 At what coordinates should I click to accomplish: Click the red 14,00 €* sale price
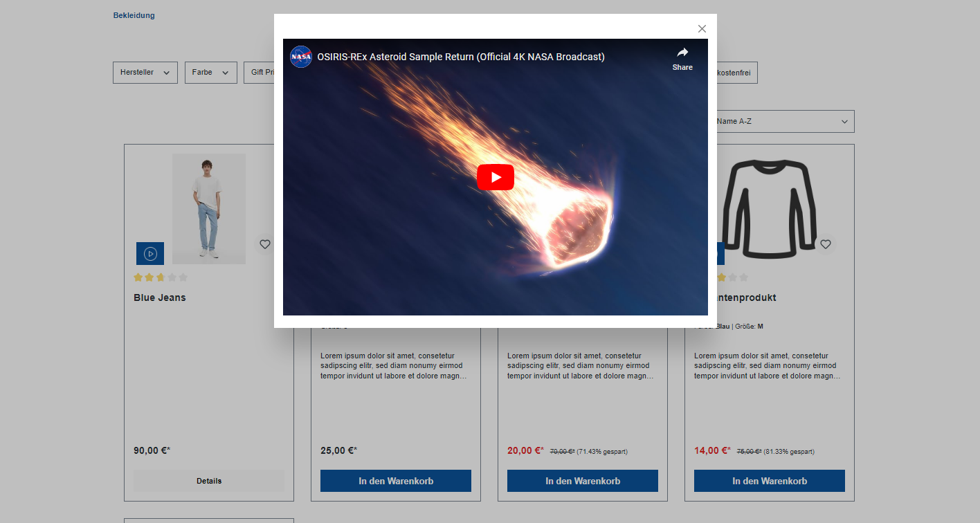click(713, 450)
